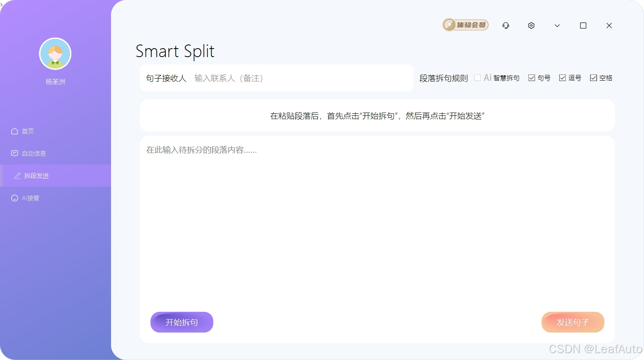Open AI接管 sidebar entry
644x360 pixels.
(56, 198)
